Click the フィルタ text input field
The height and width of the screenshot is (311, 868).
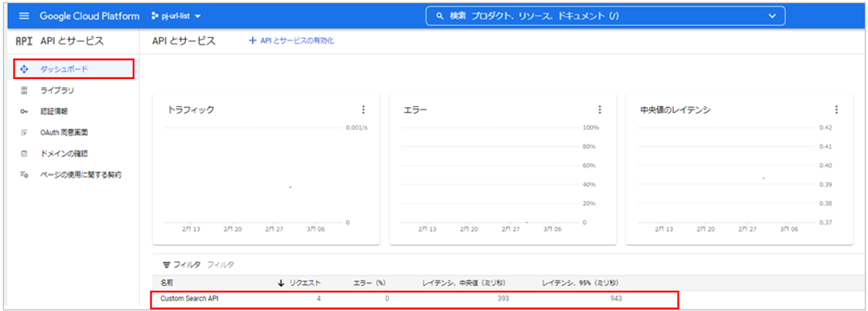pyautogui.click(x=221, y=264)
